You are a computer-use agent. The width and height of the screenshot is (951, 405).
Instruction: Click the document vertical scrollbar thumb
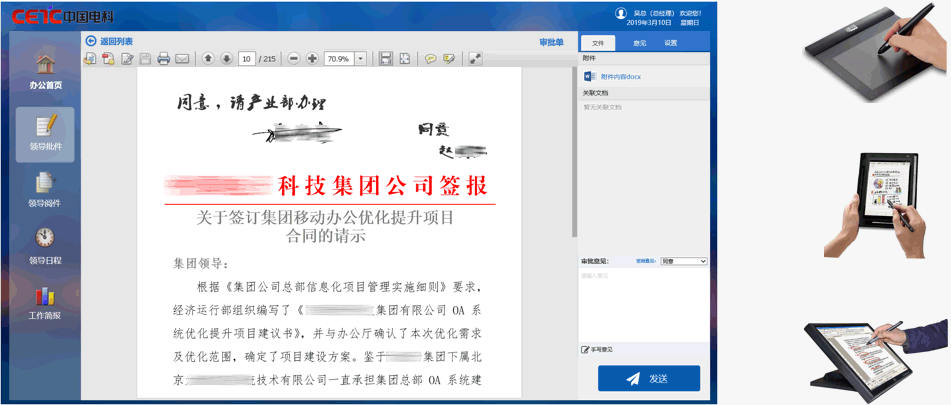574,152
